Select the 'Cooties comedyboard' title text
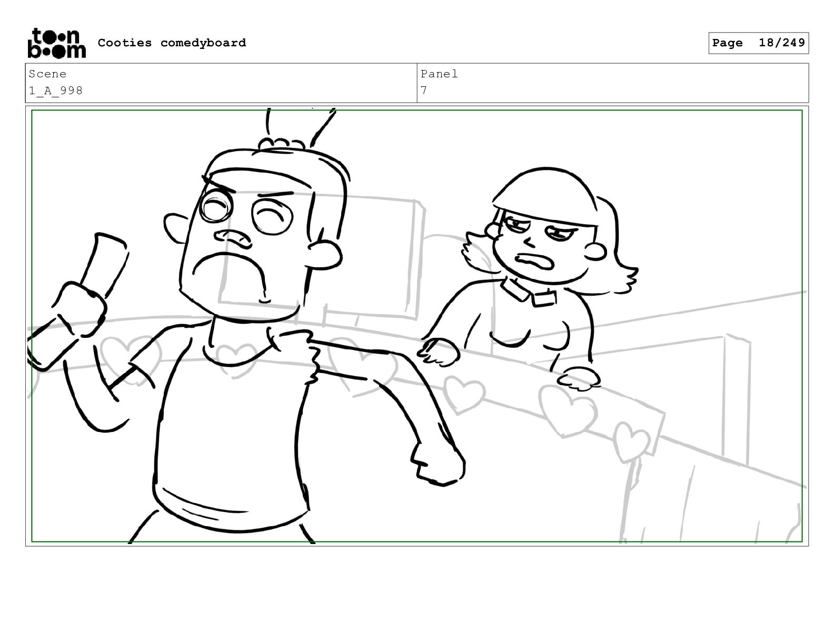834x644 pixels. pos(172,43)
